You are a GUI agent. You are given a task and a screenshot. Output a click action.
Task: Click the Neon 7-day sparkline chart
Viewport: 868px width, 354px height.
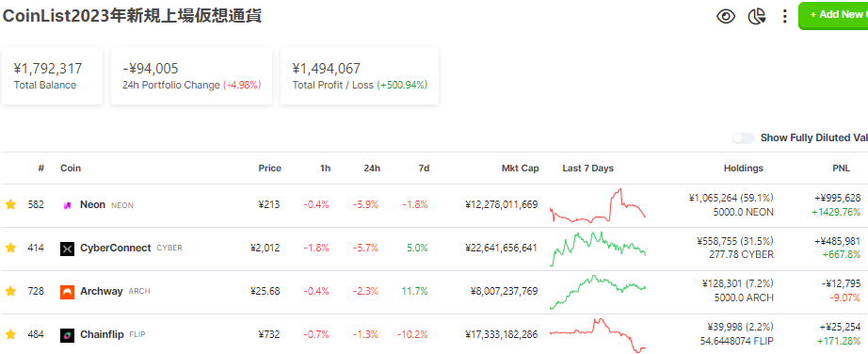598,205
